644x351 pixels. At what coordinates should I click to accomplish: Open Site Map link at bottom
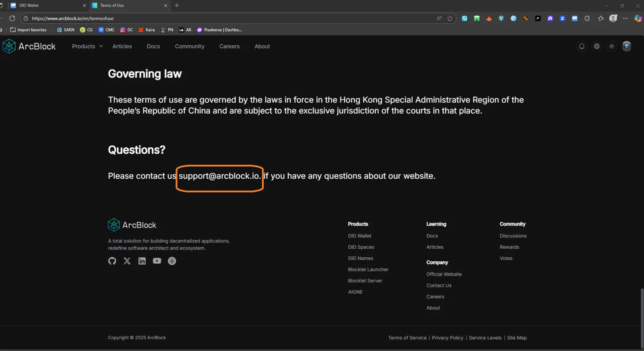click(517, 338)
